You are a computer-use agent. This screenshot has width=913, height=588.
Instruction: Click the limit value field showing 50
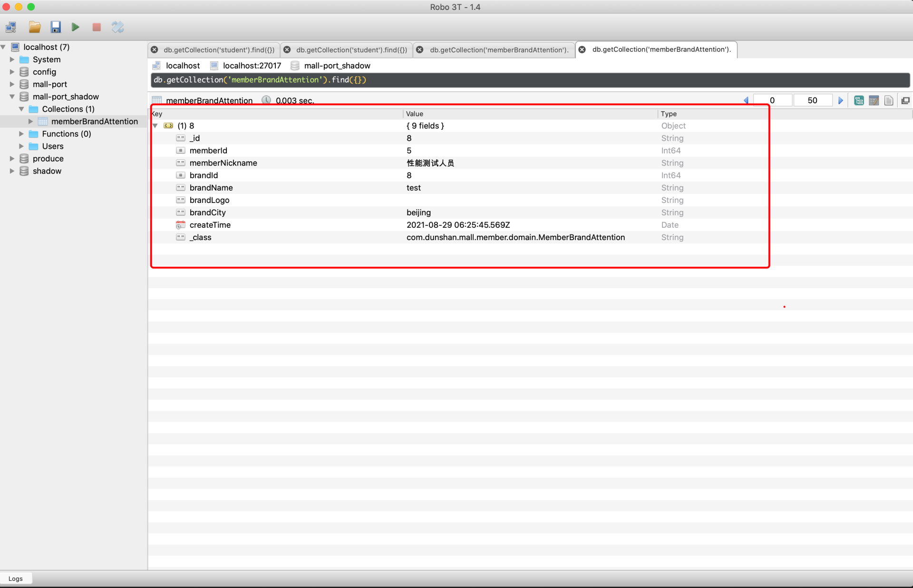point(813,100)
